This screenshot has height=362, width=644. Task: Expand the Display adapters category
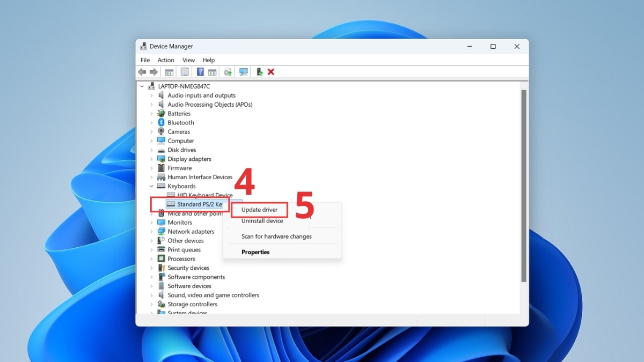[x=152, y=159]
